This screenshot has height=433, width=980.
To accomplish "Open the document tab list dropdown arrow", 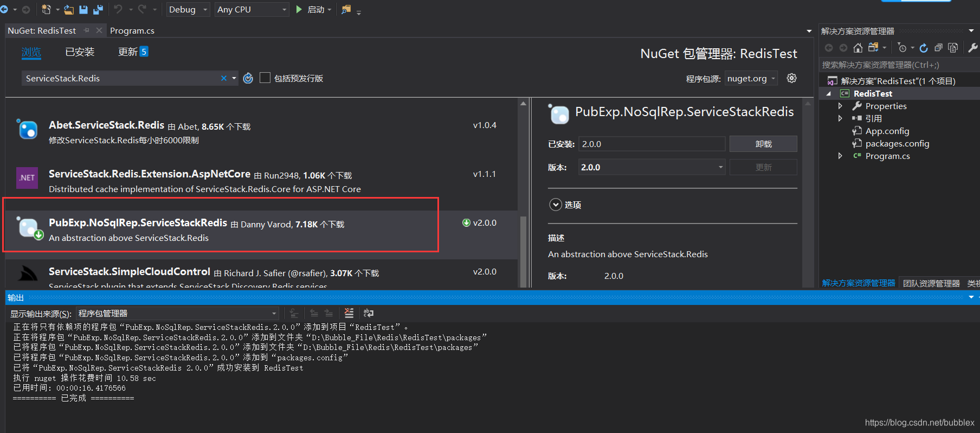I will tap(809, 31).
